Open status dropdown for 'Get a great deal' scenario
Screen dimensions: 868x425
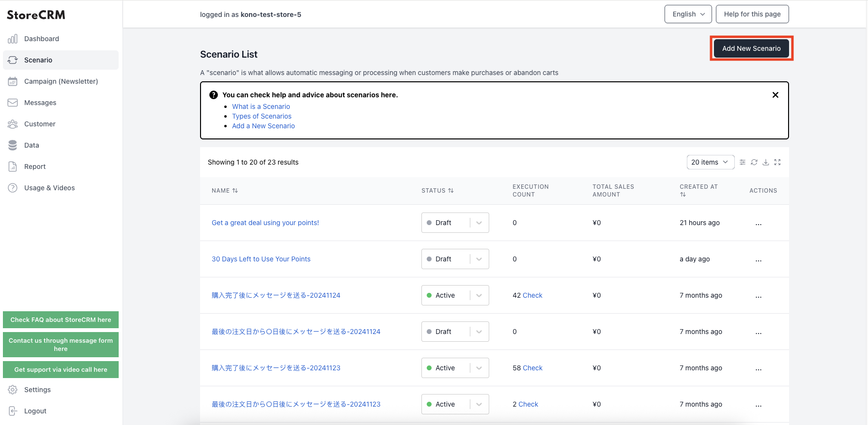click(x=455, y=223)
